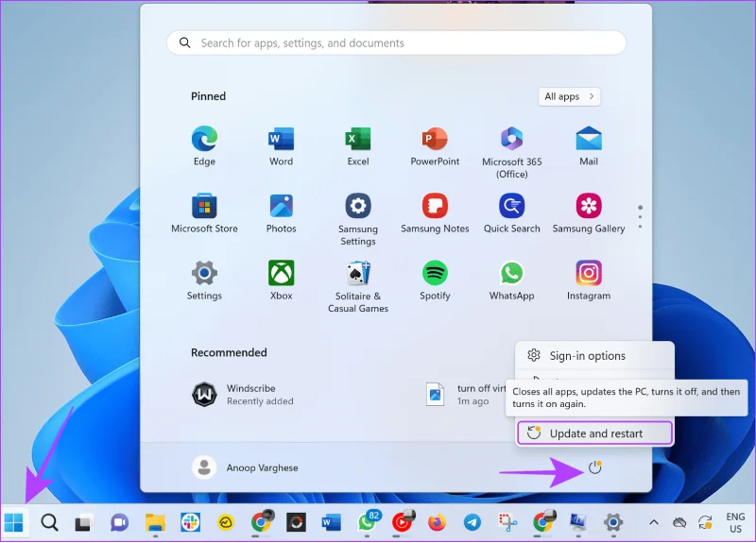Open the Chat camera icon on the taskbar

tap(119, 522)
